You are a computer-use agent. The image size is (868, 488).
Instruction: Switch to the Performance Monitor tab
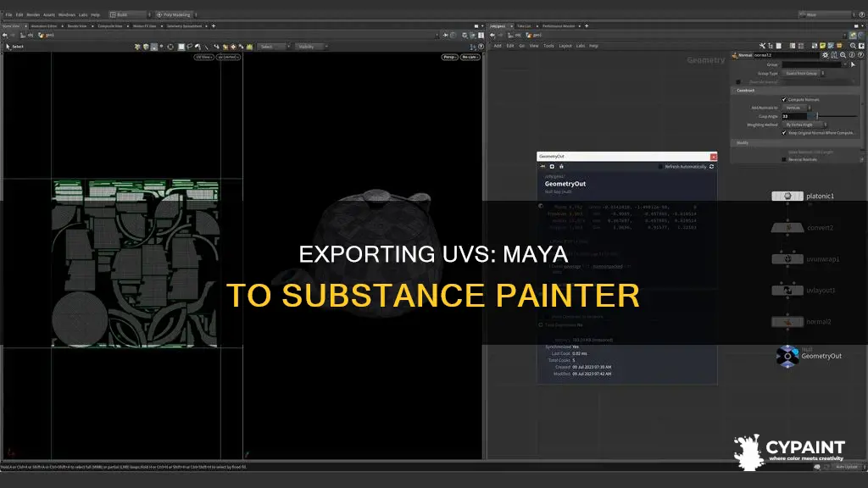coord(559,26)
